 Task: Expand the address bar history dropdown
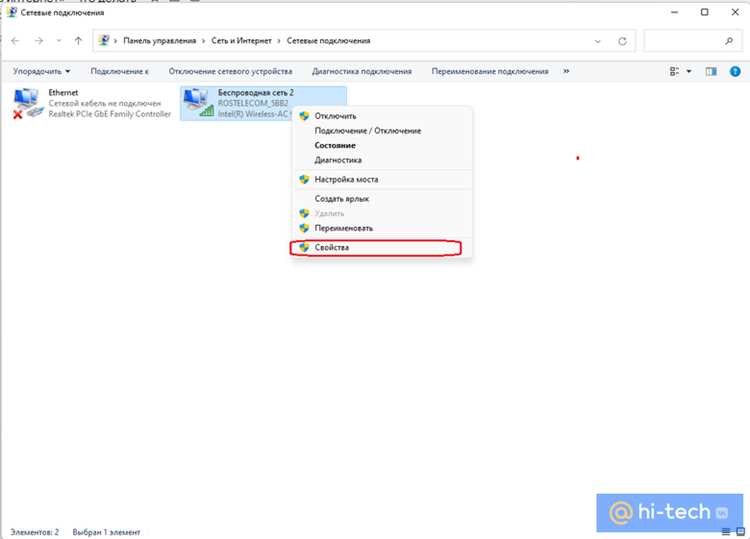point(597,41)
